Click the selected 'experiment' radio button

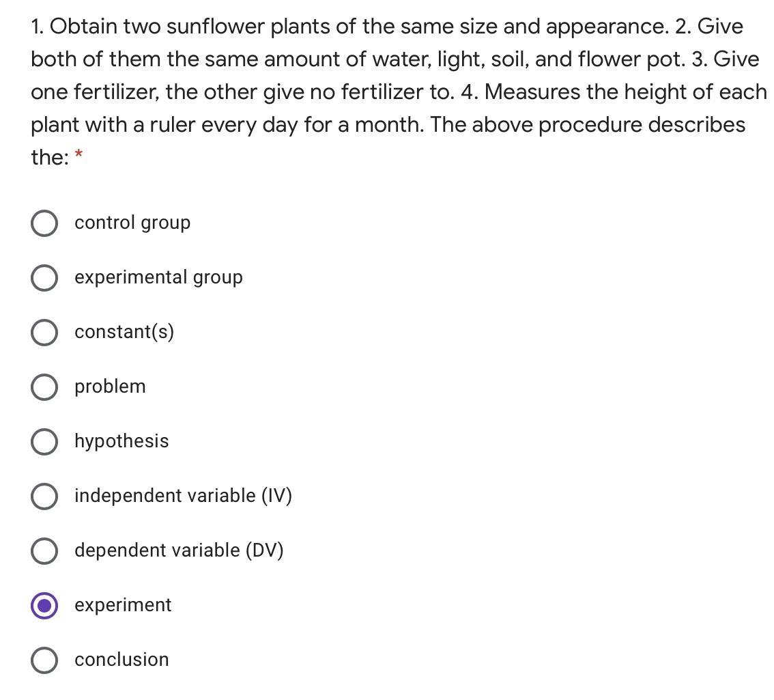tap(44, 606)
